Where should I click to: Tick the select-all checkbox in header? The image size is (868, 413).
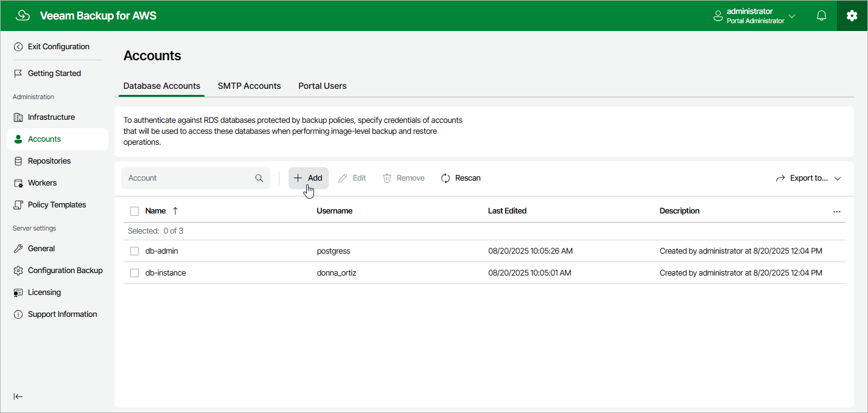tap(135, 211)
